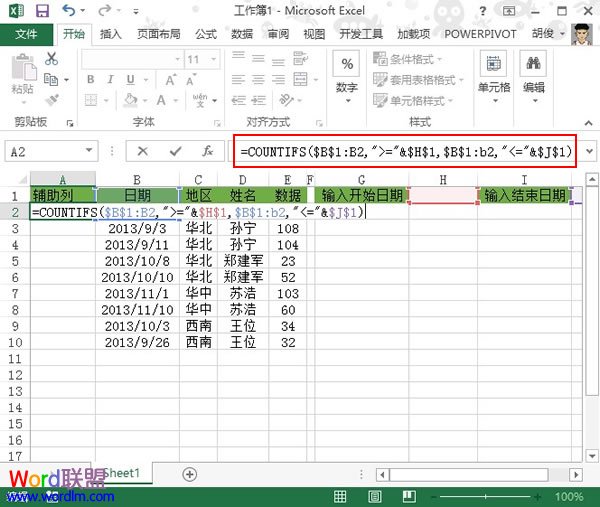This screenshot has height=507, width=600.
Task: Click inside the COUNTIFS formula bar
Action: tap(405, 152)
